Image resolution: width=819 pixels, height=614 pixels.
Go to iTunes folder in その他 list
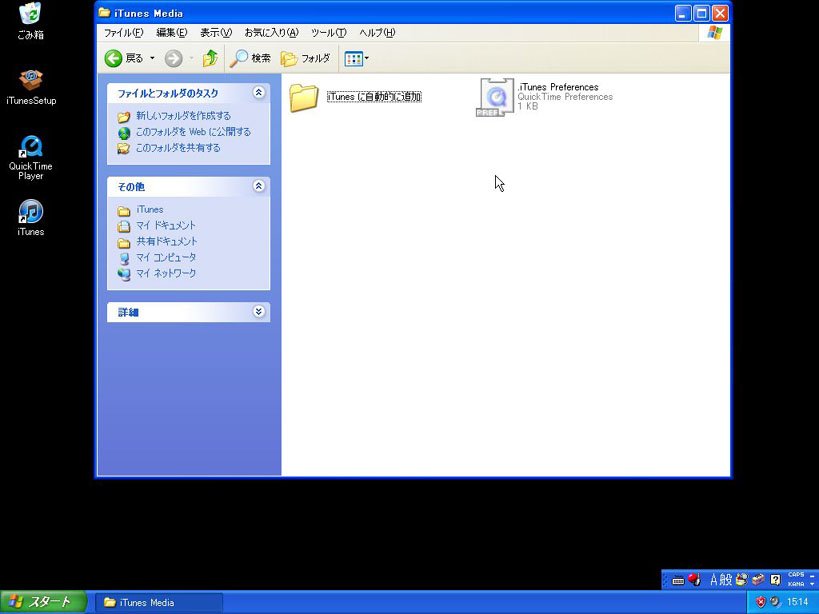coord(150,209)
